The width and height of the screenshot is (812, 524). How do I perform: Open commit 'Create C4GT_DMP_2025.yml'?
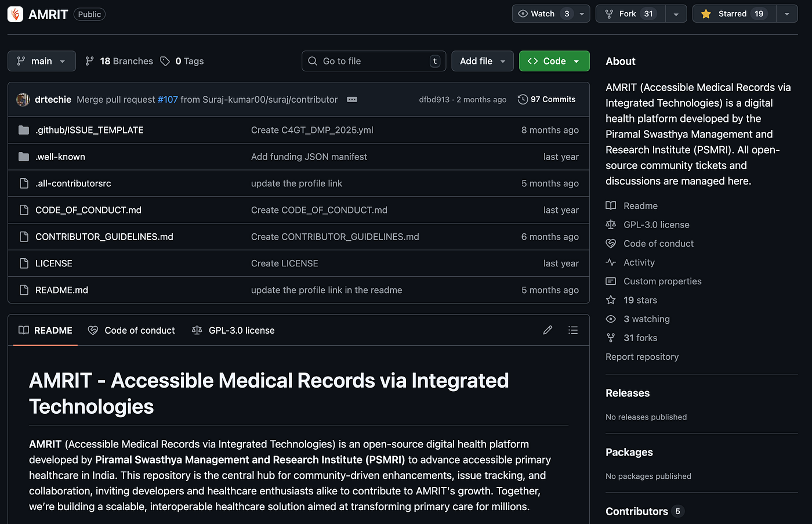pos(312,130)
